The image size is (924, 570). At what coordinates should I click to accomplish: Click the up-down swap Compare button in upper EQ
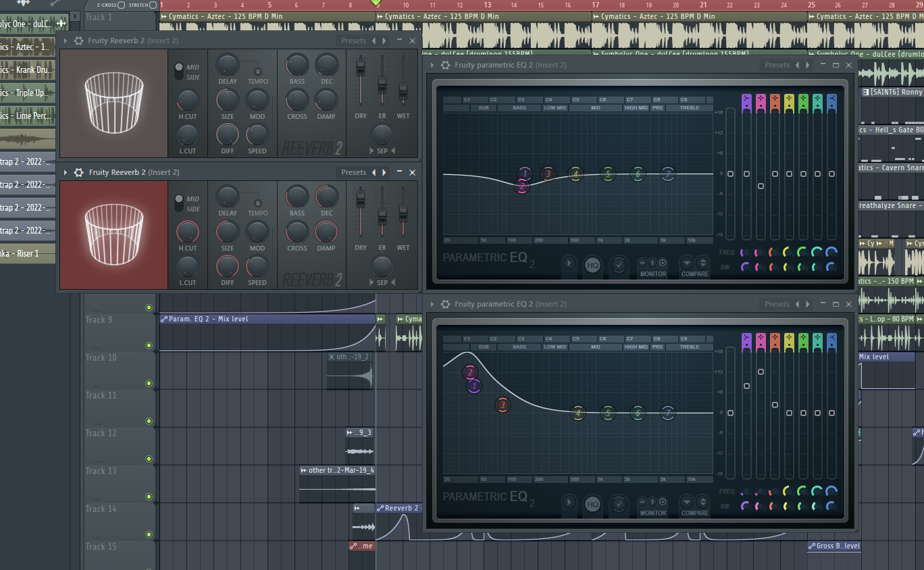click(702, 263)
